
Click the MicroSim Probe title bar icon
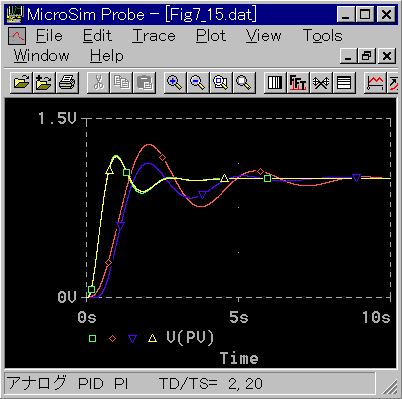pyautogui.click(x=15, y=14)
